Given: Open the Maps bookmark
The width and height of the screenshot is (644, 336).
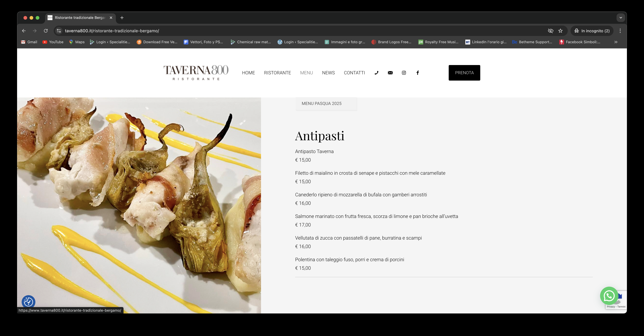Looking at the screenshot, I should (77, 42).
